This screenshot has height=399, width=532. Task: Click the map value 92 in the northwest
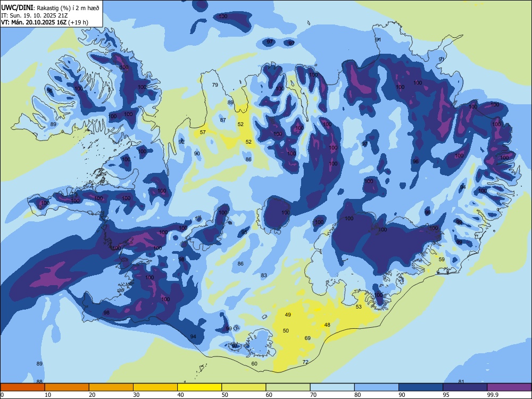tap(181, 142)
